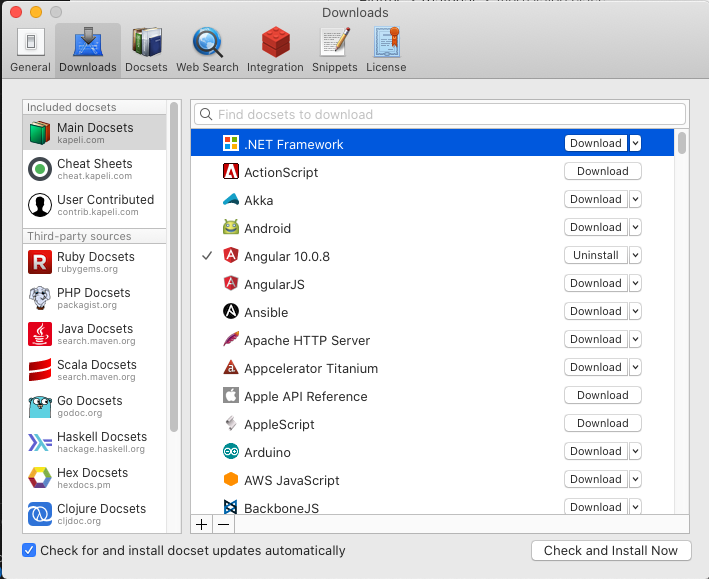Viewport: 709px width, 579px height.
Task: Click the Android robot icon
Action: (x=231, y=227)
